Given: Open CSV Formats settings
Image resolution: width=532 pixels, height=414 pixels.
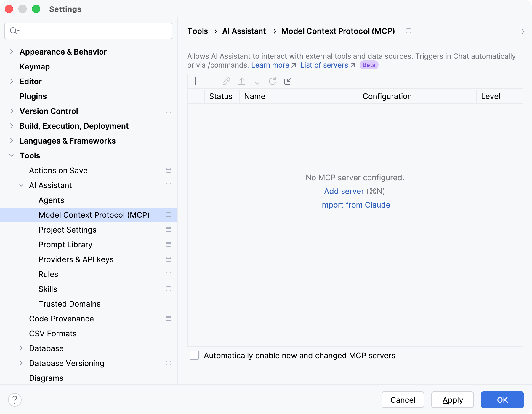Looking at the screenshot, I should (x=53, y=334).
